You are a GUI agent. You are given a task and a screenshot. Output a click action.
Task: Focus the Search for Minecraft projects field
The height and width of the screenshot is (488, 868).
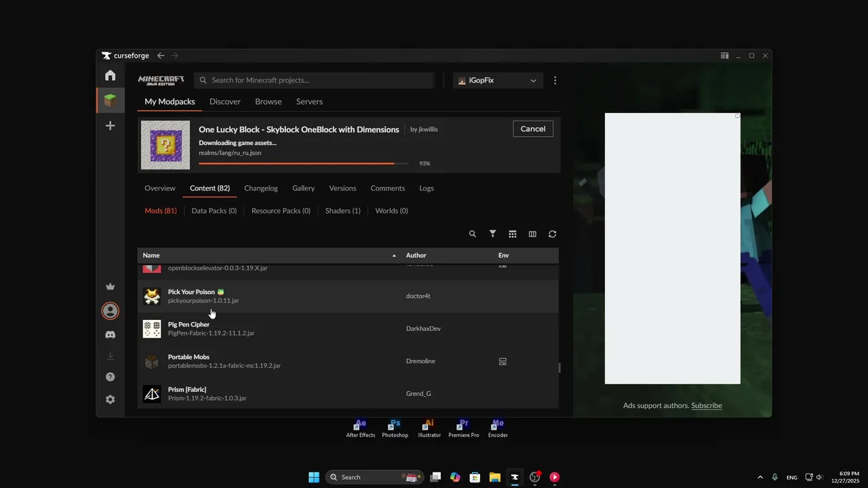click(314, 80)
